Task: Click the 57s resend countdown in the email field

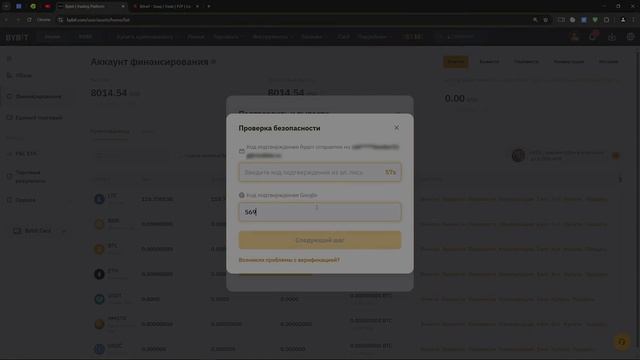Action: pos(390,172)
